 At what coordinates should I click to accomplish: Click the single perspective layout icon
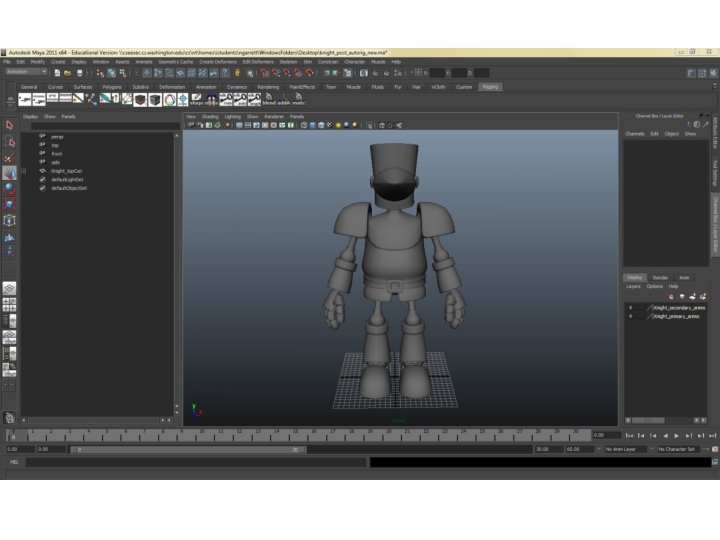tap(9, 288)
